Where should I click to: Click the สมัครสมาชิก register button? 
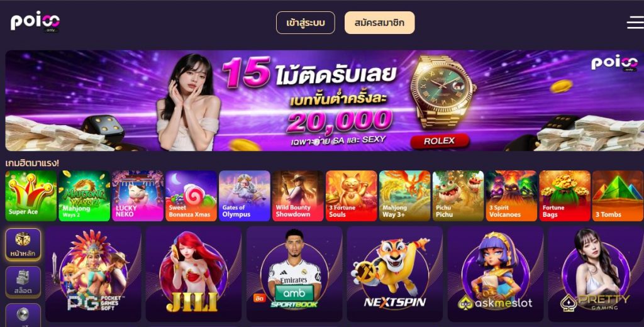tap(379, 23)
